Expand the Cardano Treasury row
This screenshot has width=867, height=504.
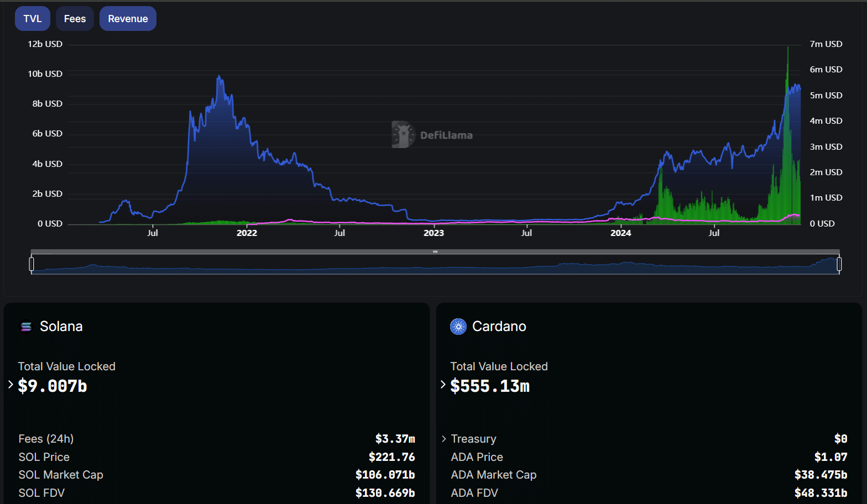[x=444, y=439]
